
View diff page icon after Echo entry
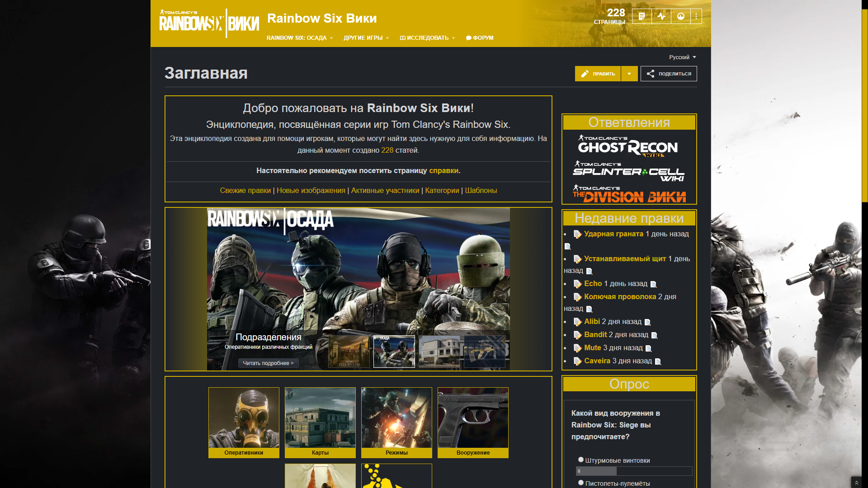pyautogui.click(x=653, y=284)
